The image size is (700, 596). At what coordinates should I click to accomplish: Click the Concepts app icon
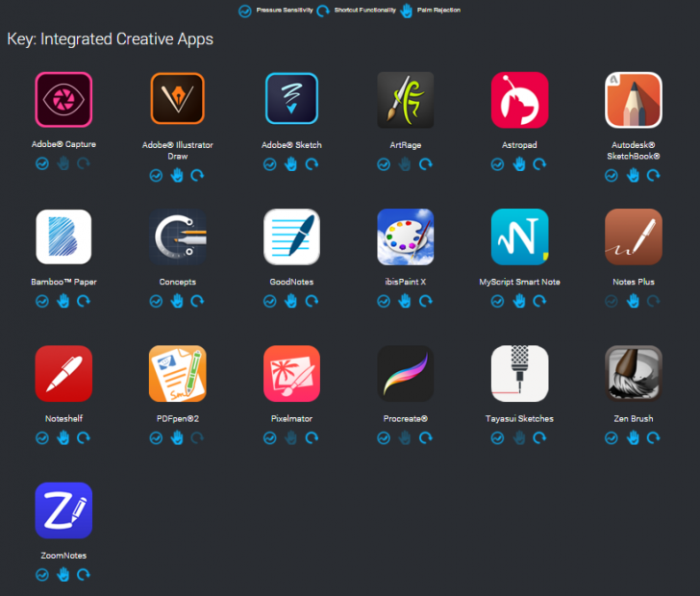[178, 237]
